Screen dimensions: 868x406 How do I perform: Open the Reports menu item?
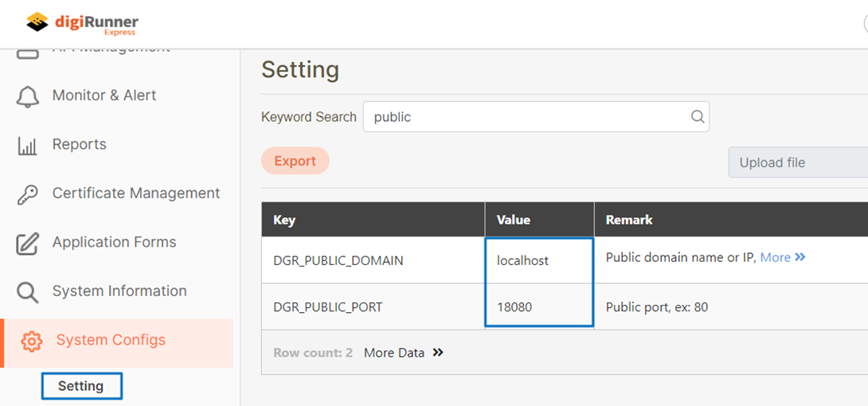[x=79, y=145]
